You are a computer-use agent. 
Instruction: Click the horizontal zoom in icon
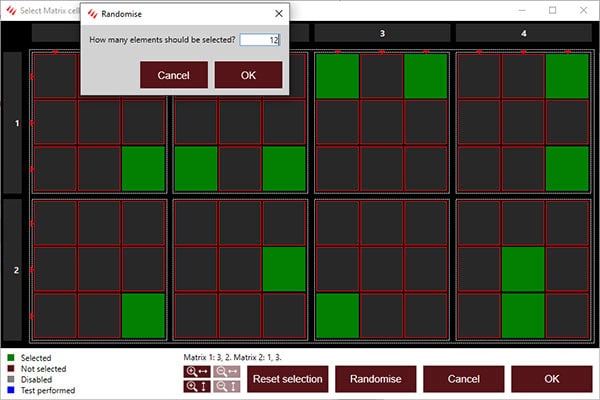click(195, 371)
